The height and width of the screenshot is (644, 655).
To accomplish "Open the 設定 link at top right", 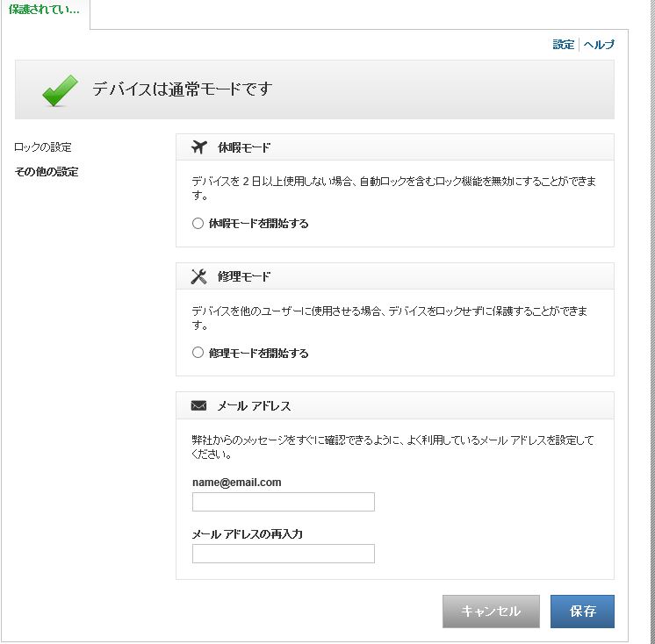I will click(x=563, y=45).
